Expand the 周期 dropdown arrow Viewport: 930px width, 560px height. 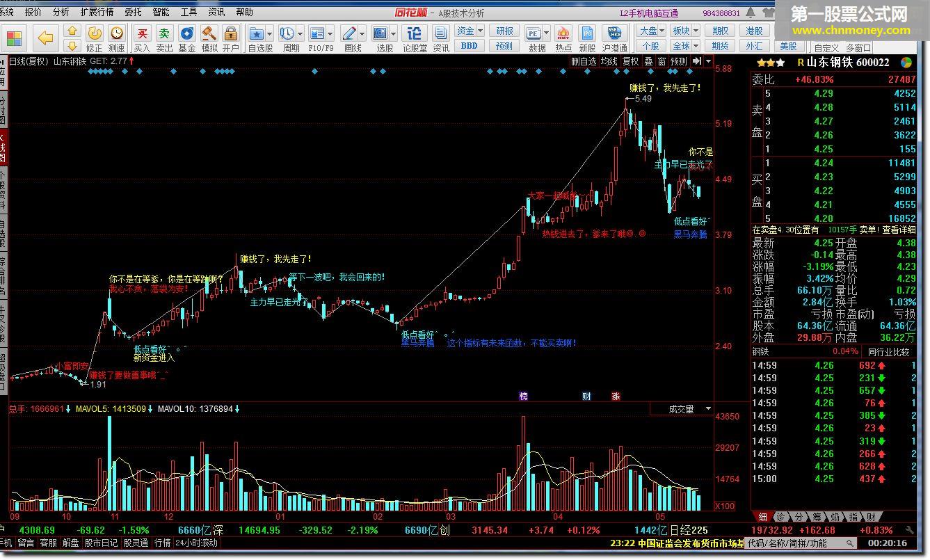coord(300,34)
